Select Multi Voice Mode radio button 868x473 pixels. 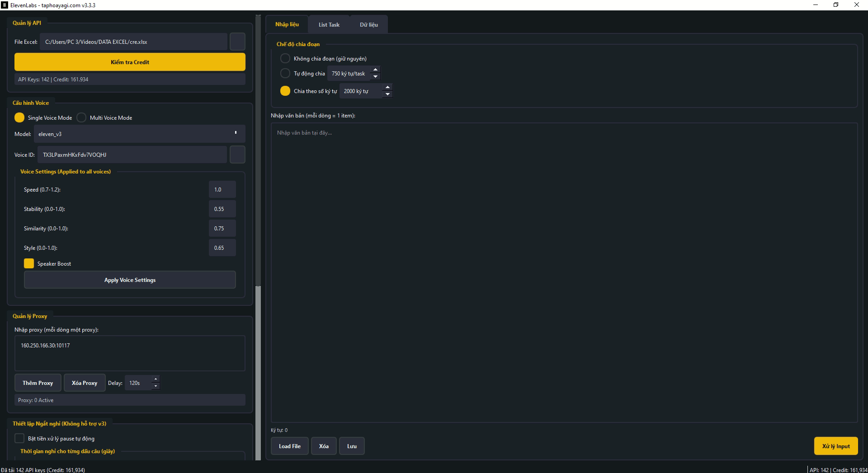[x=81, y=118]
